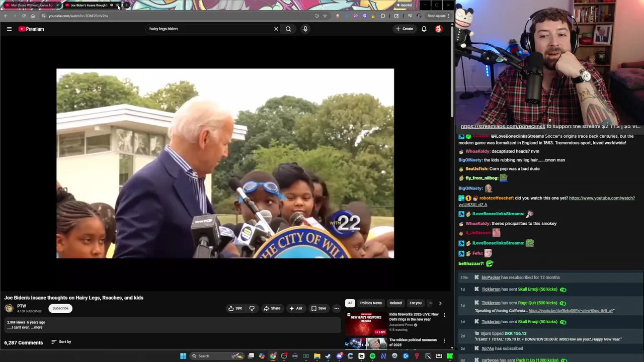The image size is (644, 362).
Task: Go back with the browser back arrow
Action: 6,16
